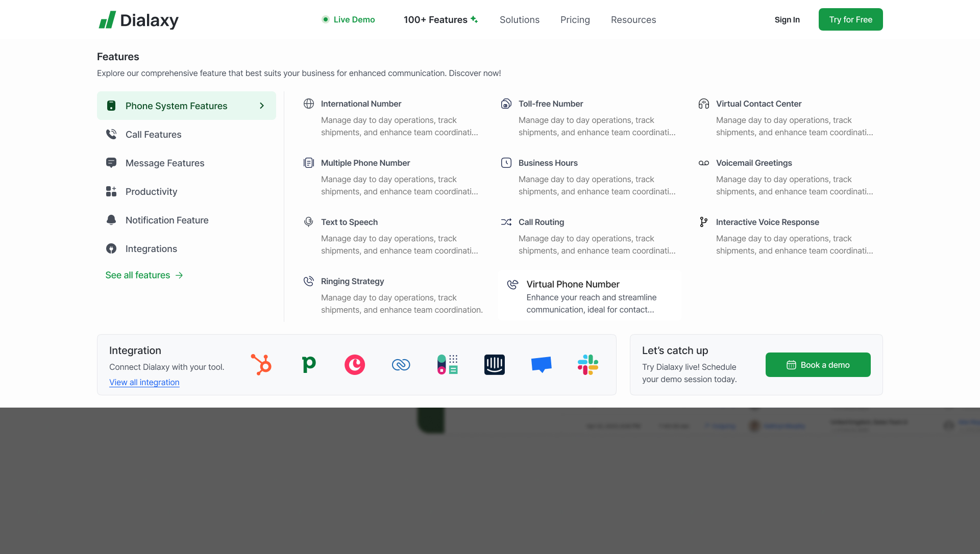Open the 100+ Features menu
Image resolution: width=980 pixels, height=554 pixels.
click(441, 19)
